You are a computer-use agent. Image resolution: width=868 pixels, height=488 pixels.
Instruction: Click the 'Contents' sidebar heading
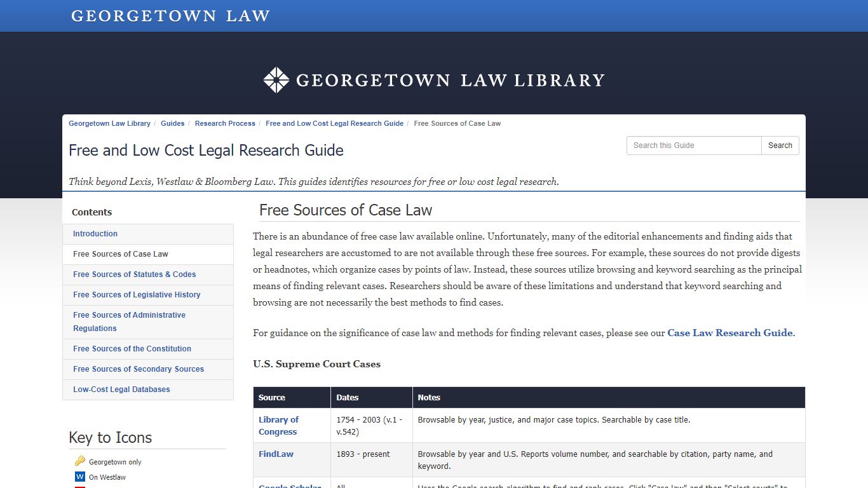click(92, 212)
